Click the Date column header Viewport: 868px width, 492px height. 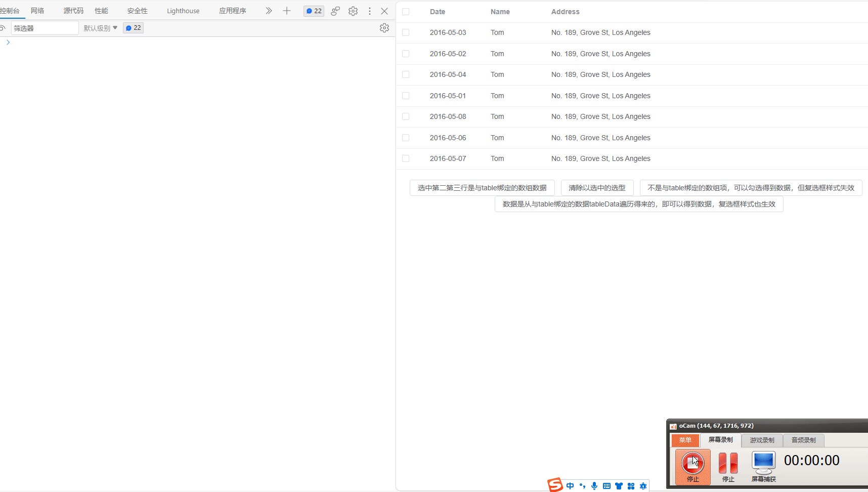[x=438, y=12]
